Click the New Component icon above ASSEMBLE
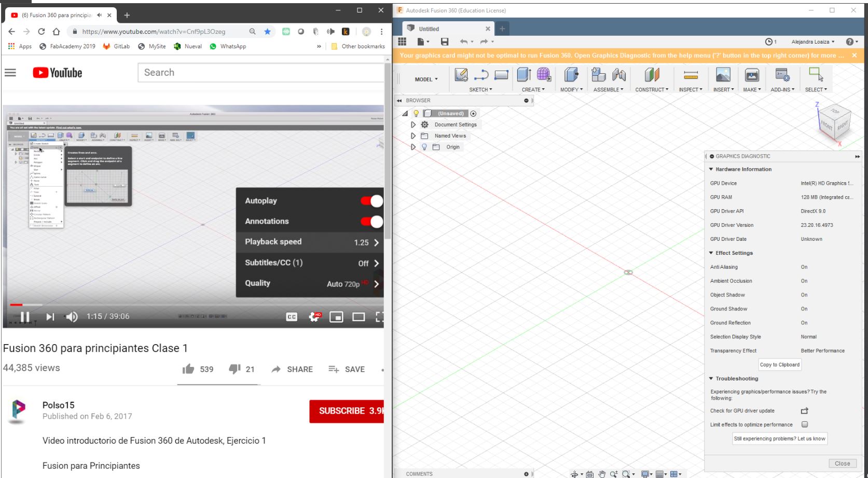Image resolution: width=868 pixels, height=478 pixels. [599, 75]
